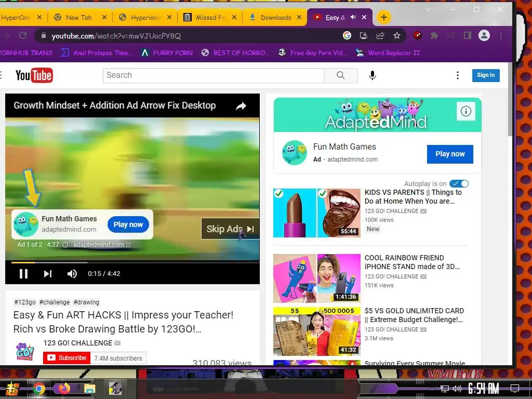Switch to the Missed Fe... browser tab
Image resolution: width=532 pixels, height=399 pixels.
coord(210,17)
